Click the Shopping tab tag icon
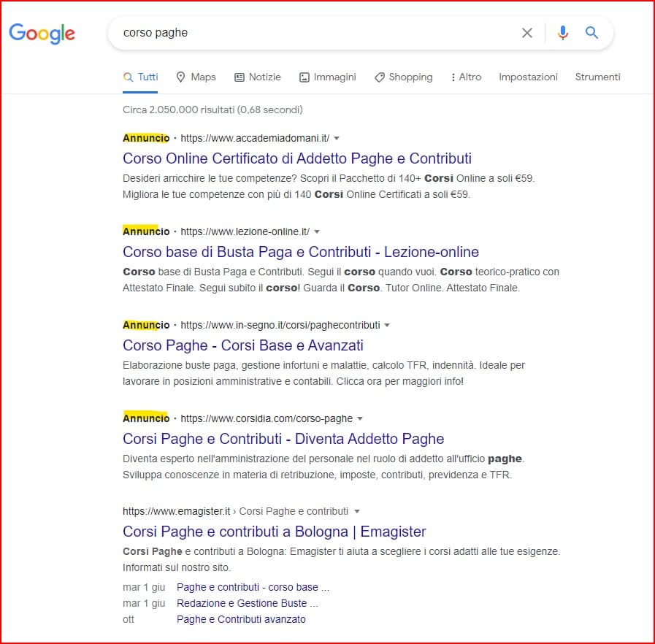This screenshot has height=644, width=655. tap(379, 77)
